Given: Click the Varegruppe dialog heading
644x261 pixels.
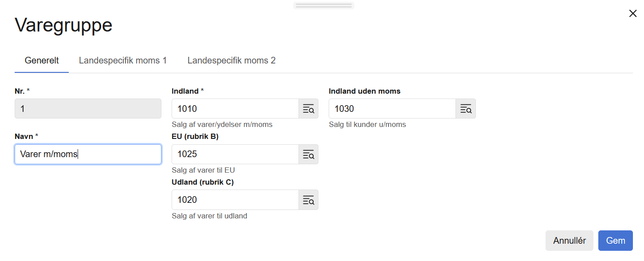Looking at the screenshot, I should click(63, 25).
